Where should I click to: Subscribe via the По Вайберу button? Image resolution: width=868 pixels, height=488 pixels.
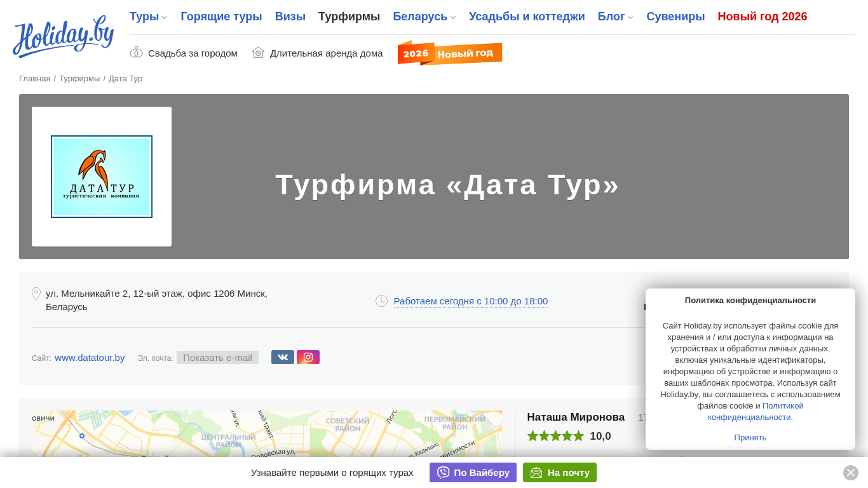[x=473, y=473]
